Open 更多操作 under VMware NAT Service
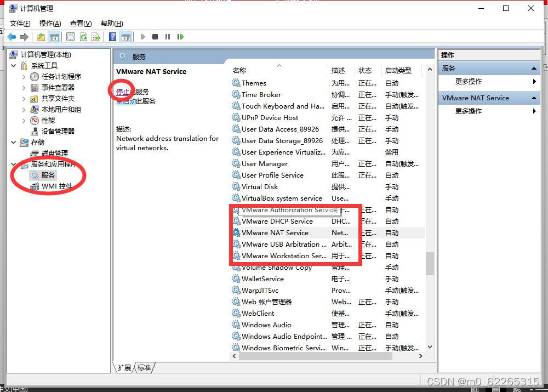548x392 pixels. [489, 111]
